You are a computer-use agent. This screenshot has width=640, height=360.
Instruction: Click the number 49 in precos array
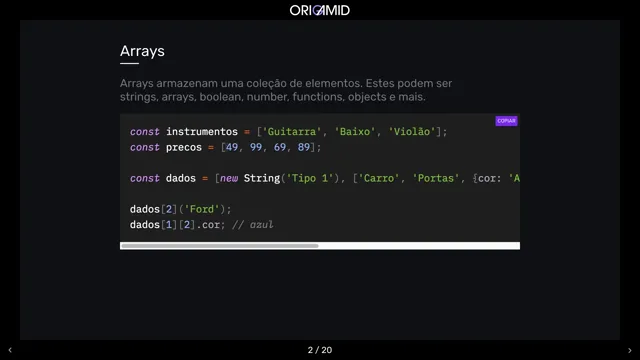point(232,147)
